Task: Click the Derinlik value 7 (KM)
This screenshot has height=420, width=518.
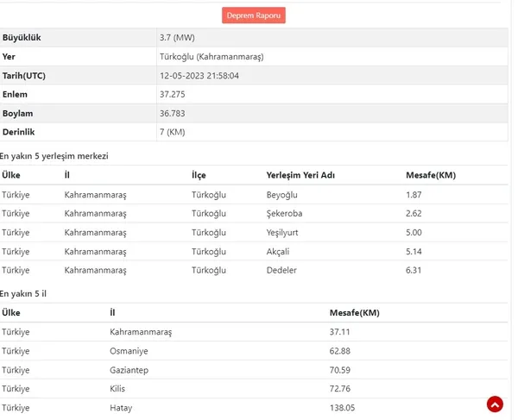Action: pos(173,132)
